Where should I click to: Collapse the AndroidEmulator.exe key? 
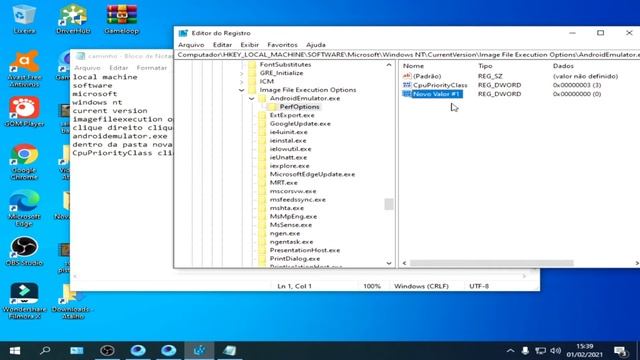pyautogui.click(x=251, y=98)
